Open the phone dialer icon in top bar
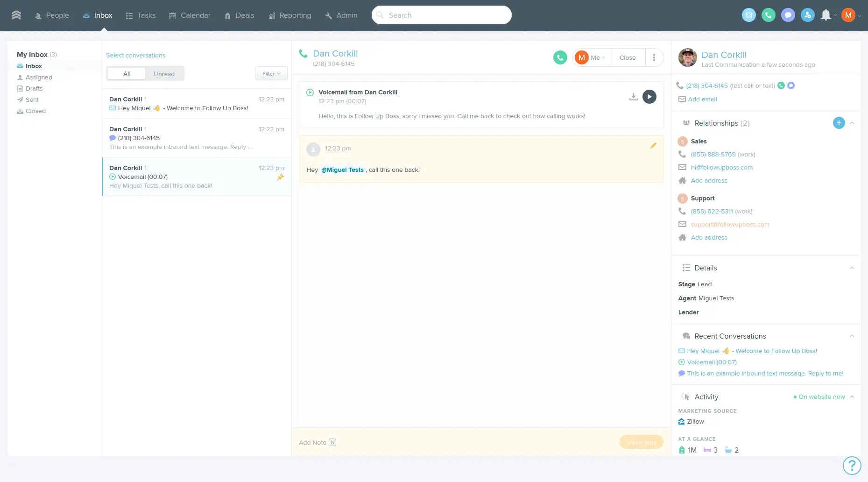The image size is (868, 482). tap(769, 15)
